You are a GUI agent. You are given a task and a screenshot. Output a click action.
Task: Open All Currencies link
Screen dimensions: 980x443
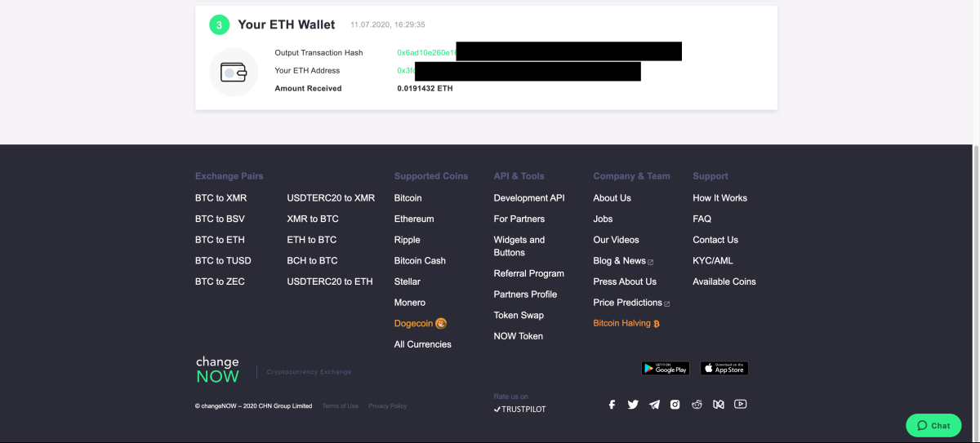[422, 344]
